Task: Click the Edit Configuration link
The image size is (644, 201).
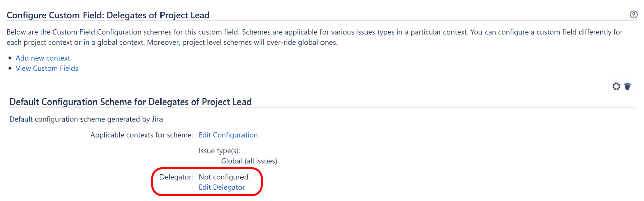Action: 228,135
